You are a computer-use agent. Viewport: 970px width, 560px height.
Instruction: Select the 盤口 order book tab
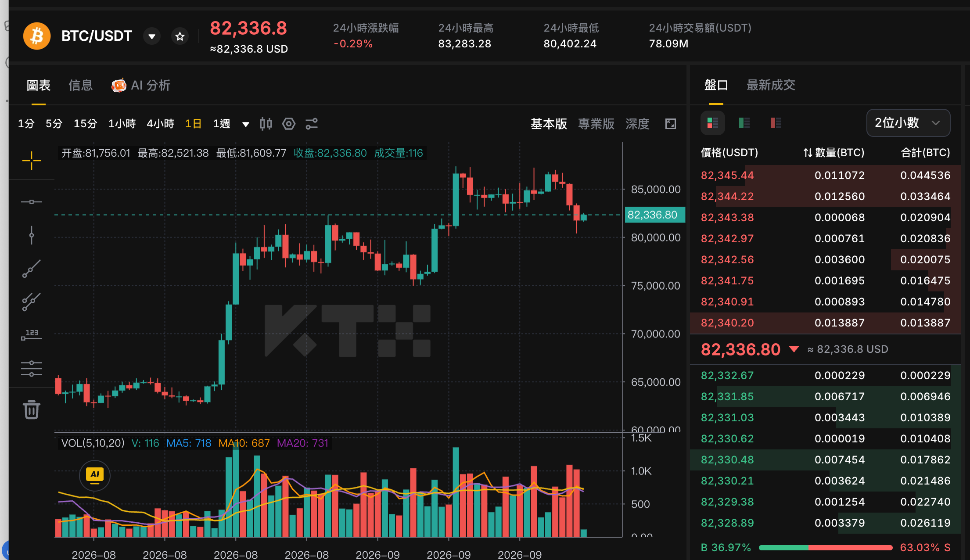click(716, 85)
